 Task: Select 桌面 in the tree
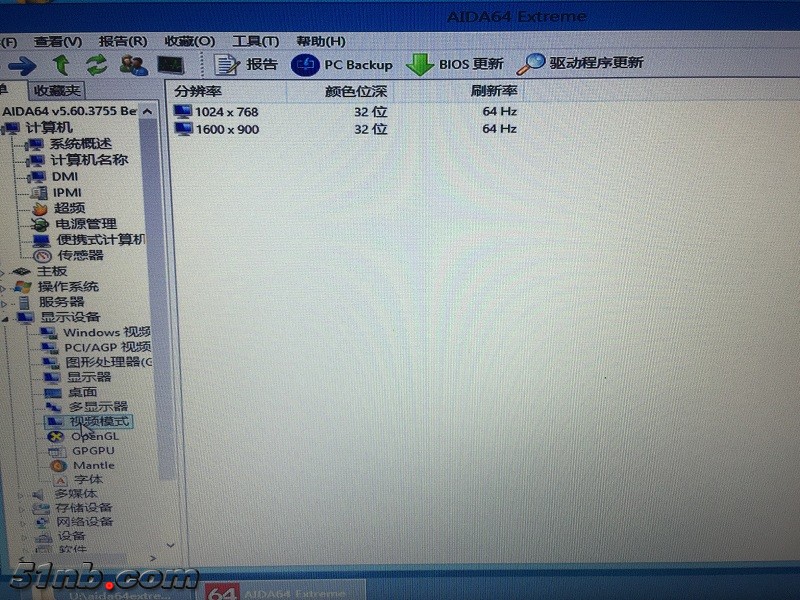click(x=83, y=392)
